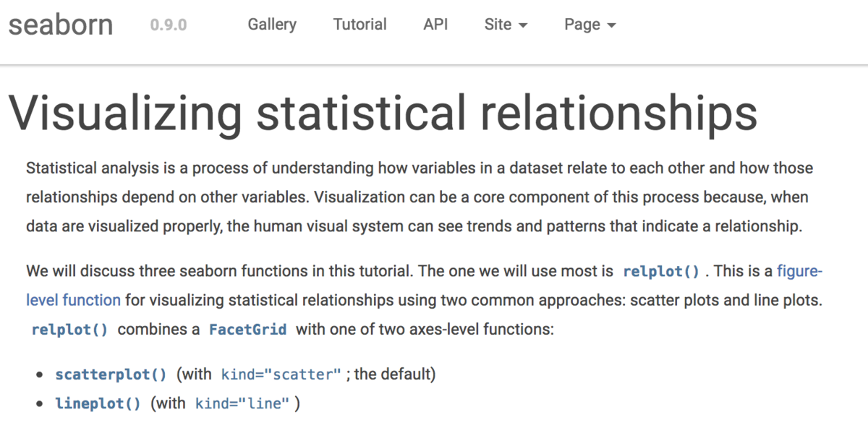Viewport: 868px width, 428px height.
Task: Click the chevron arrow next to Page
Action: click(x=612, y=25)
